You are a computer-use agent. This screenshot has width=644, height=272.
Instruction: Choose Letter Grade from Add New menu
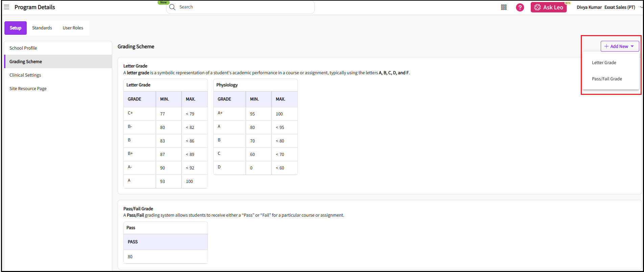tap(604, 62)
